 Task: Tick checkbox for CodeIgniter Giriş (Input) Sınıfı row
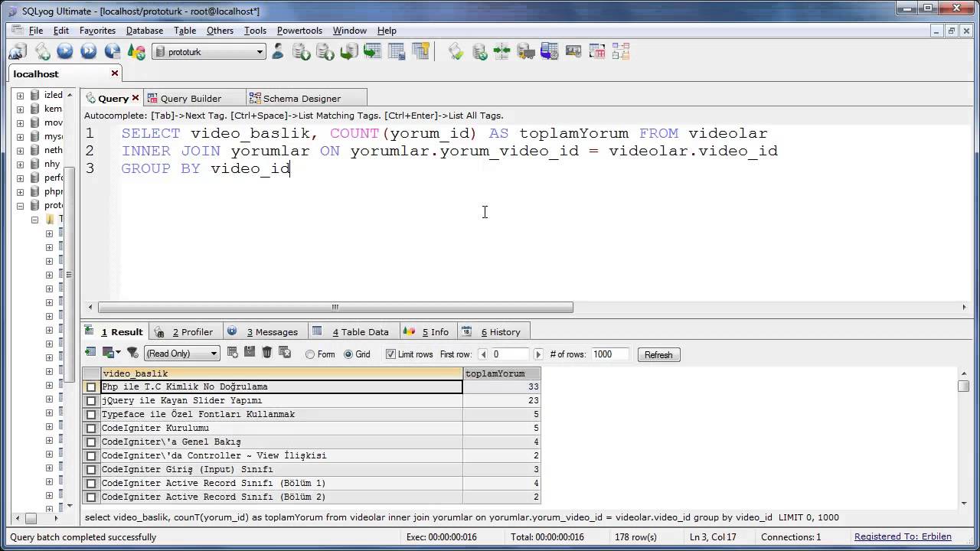[91, 470]
